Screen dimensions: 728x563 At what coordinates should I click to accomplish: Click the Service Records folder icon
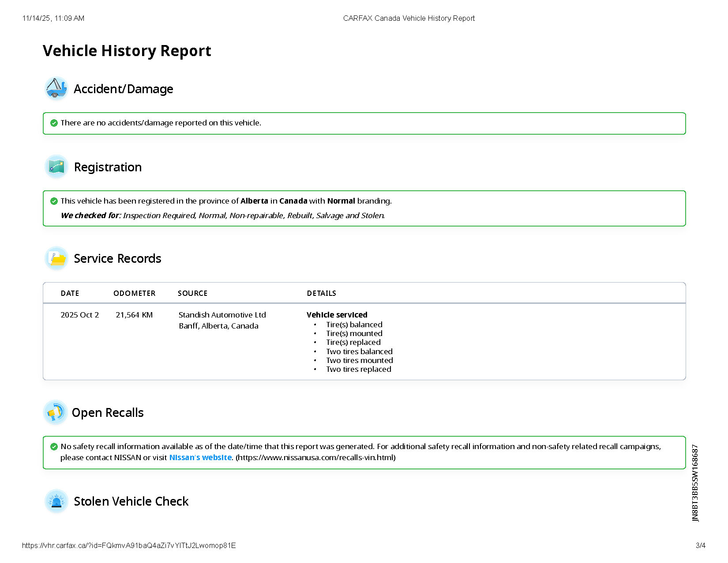pyautogui.click(x=56, y=258)
